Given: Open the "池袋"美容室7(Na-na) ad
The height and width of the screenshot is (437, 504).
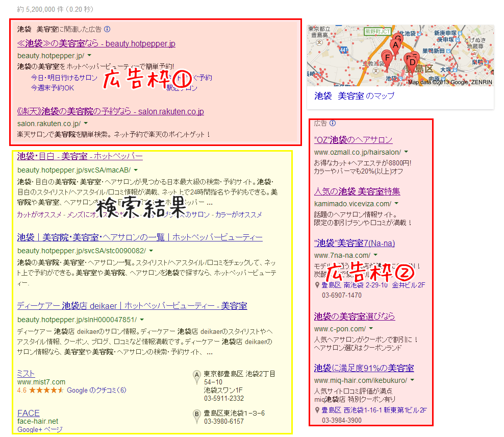Looking at the screenshot, I should coord(354,243).
